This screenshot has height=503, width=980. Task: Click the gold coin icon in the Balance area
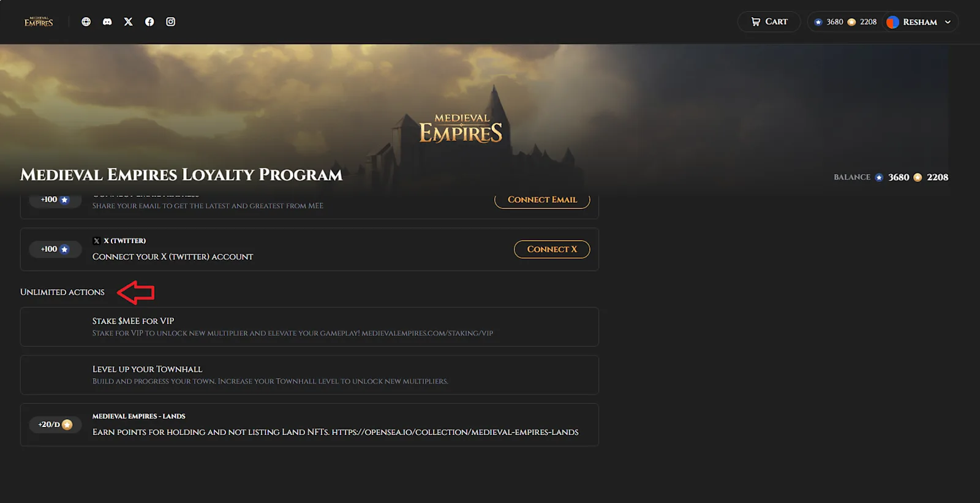(x=918, y=178)
